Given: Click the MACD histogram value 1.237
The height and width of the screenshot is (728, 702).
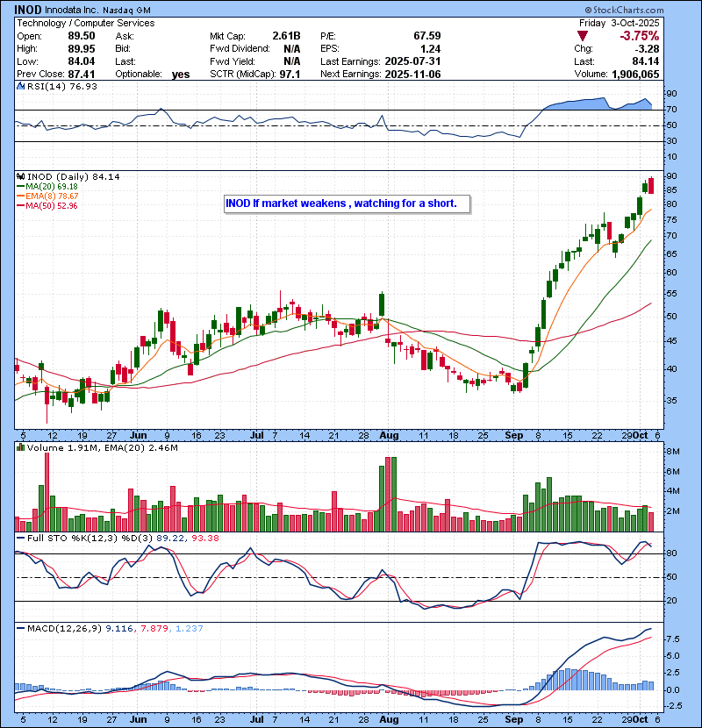Looking at the screenshot, I should click(189, 629).
